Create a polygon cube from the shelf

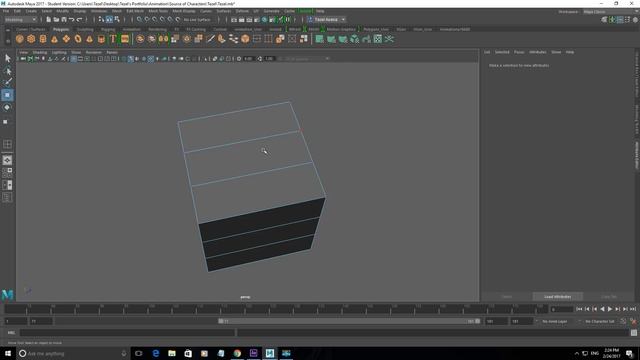pyautogui.click(x=31, y=39)
